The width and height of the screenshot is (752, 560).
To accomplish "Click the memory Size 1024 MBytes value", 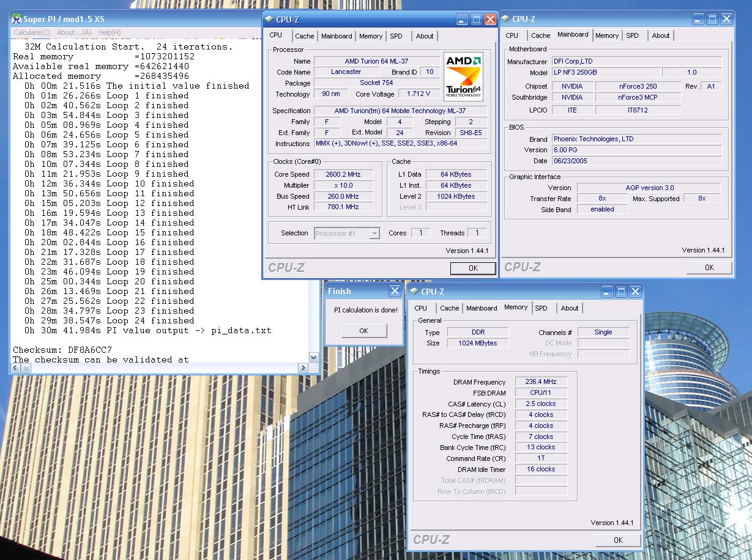I will [478, 343].
